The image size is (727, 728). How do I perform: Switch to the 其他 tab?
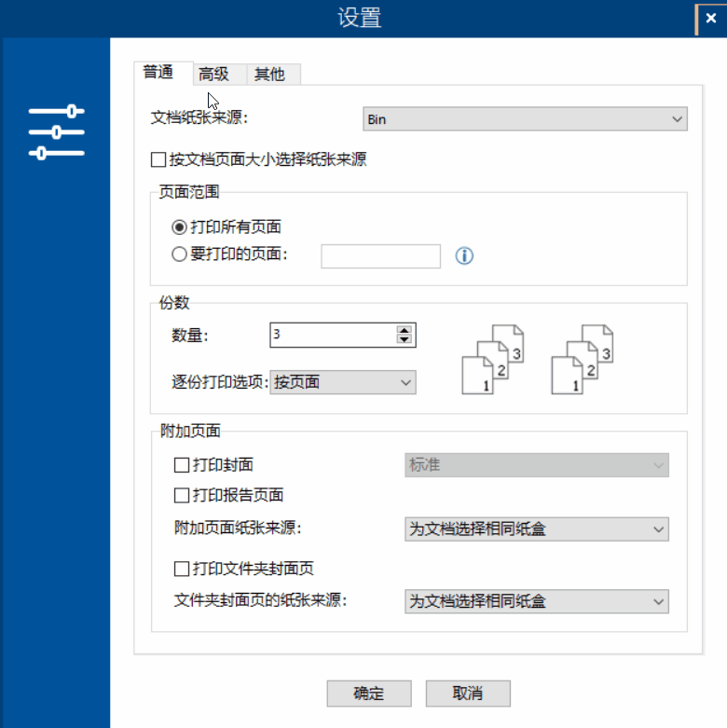coord(274,75)
